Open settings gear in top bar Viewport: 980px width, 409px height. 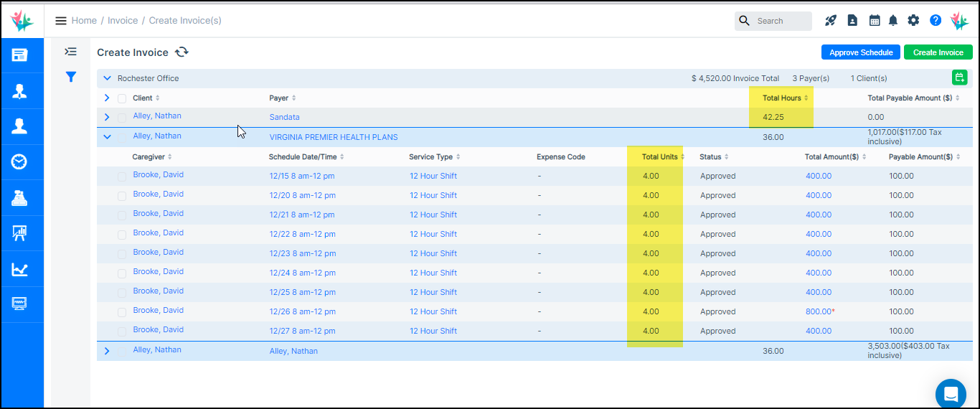[913, 21]
